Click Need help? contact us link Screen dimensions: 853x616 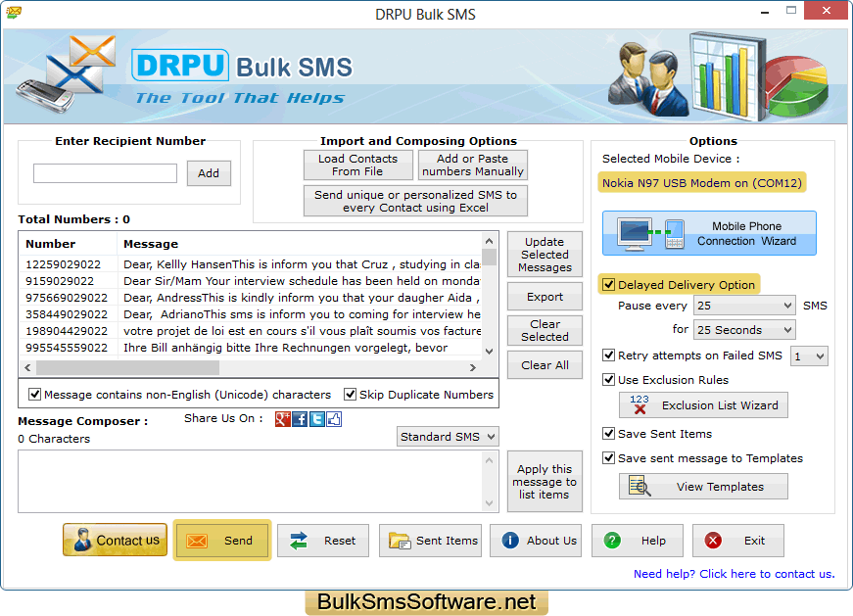[734, 574]
